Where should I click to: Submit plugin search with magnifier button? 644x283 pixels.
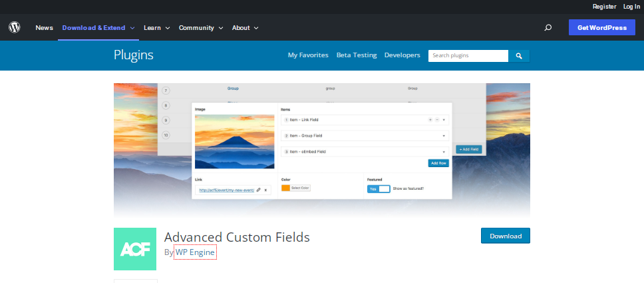(x=519, y=56)
